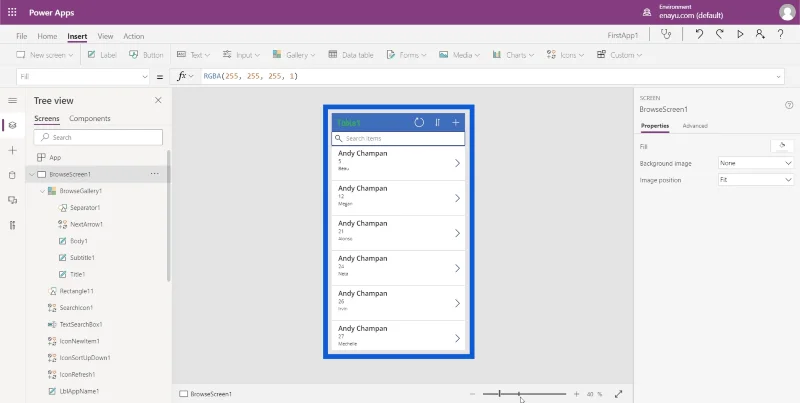The image size is (800, 403).
Task: Switch to the Components tab
Action: [x=90, y=118]
